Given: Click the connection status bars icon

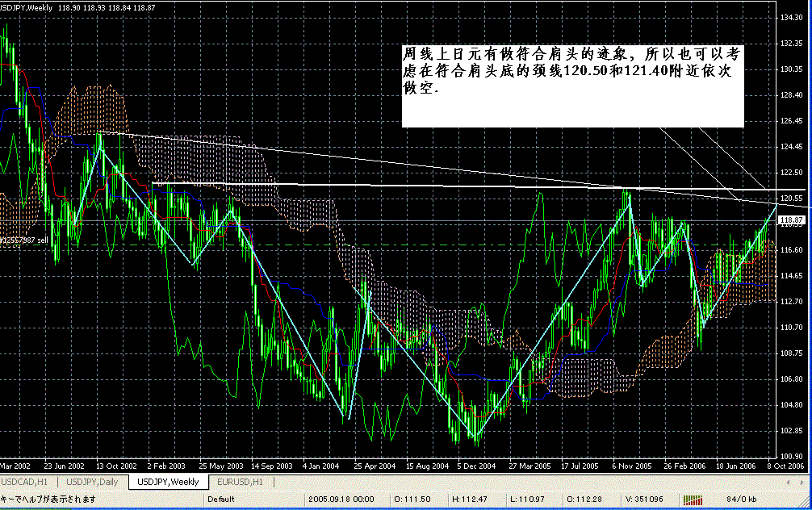Looking at the screenshot, I should pyautogui.click(x=695, y=499).
